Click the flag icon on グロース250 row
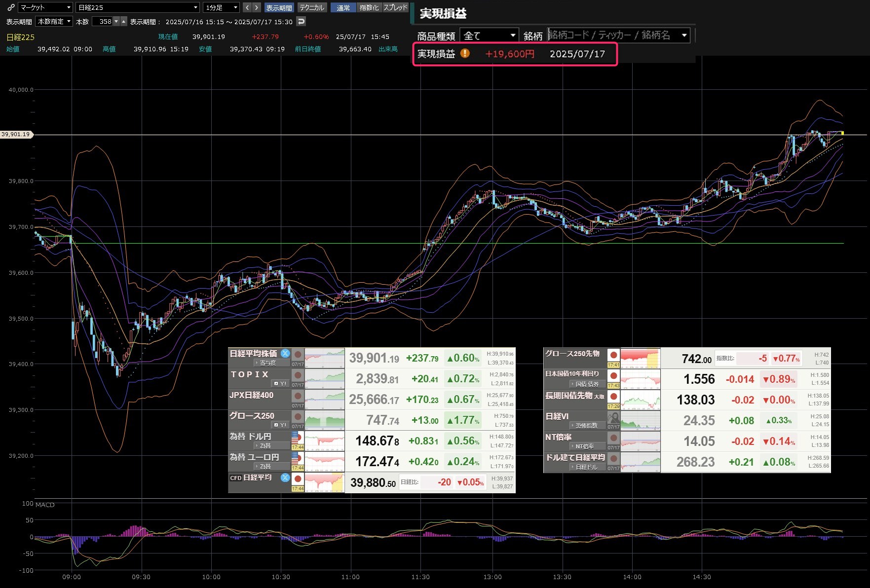870x588 pixels. [x=298, y=417]
